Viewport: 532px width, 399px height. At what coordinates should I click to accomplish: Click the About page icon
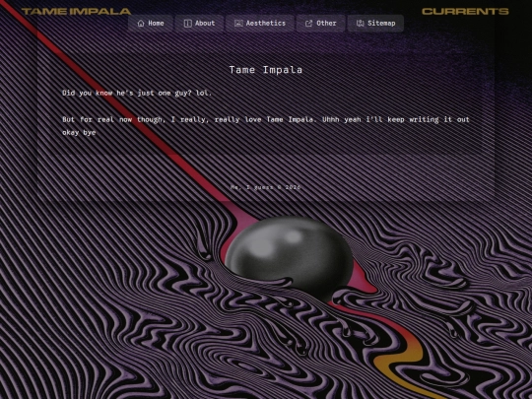point(187,24)
